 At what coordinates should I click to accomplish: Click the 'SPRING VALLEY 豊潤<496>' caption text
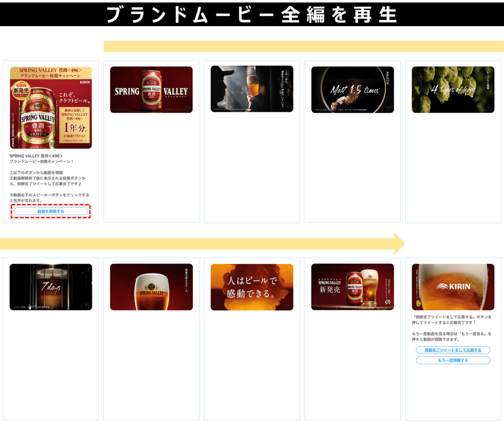[x=36, y=156]
